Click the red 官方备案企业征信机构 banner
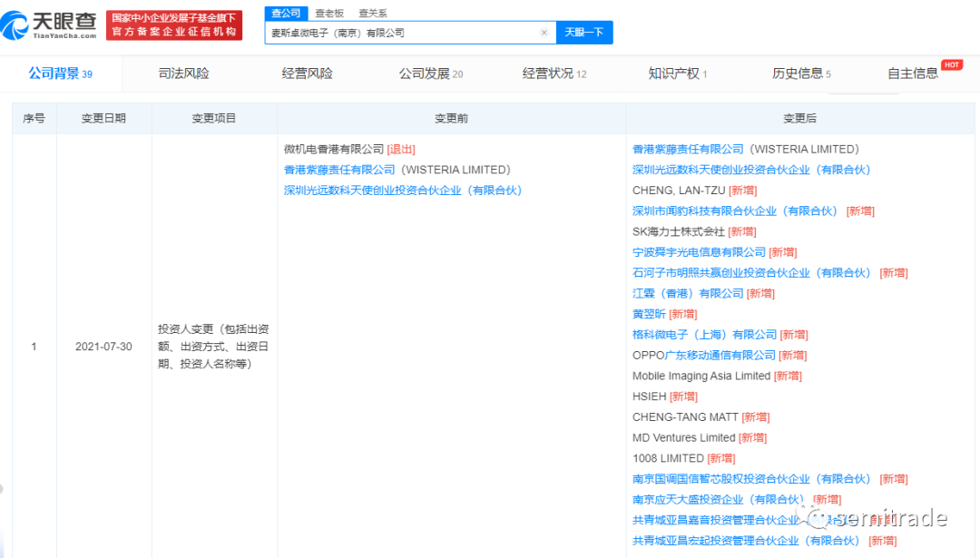Image resolution: width=980 pixels, height=558 pixels. pos(174,25)
